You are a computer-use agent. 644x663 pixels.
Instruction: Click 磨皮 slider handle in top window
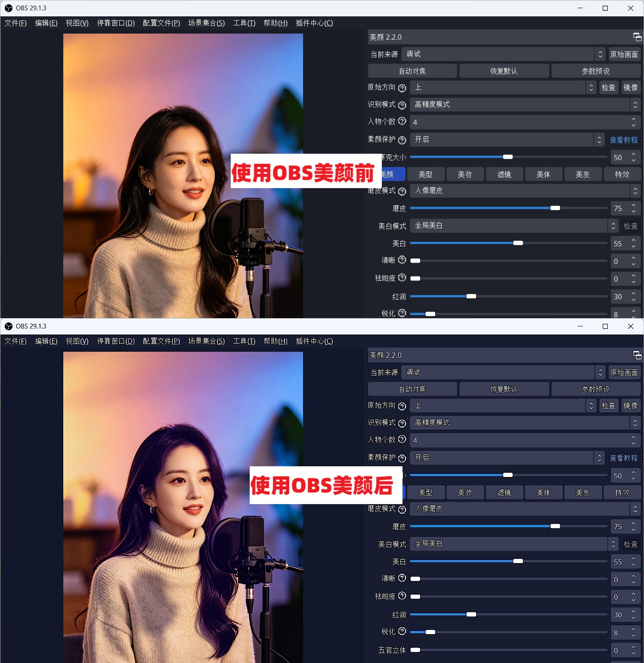point(555,208)
